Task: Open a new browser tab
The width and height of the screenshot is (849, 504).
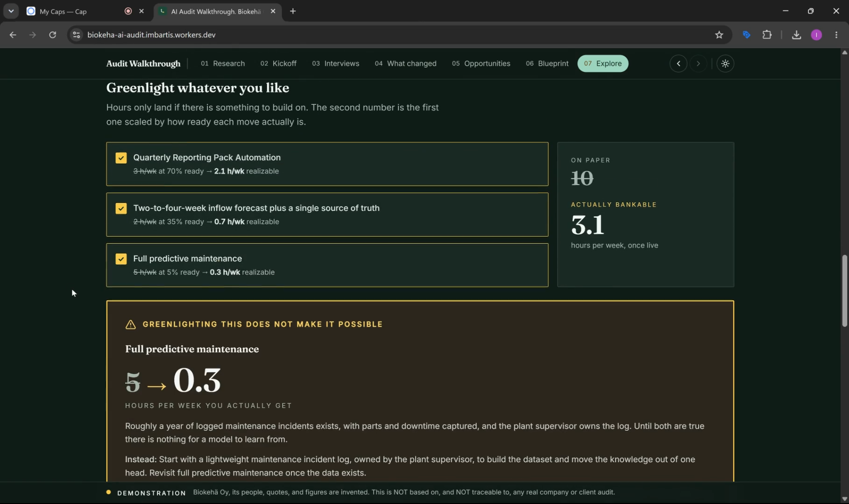Action: pyautogui.click(x=293, y=11)
